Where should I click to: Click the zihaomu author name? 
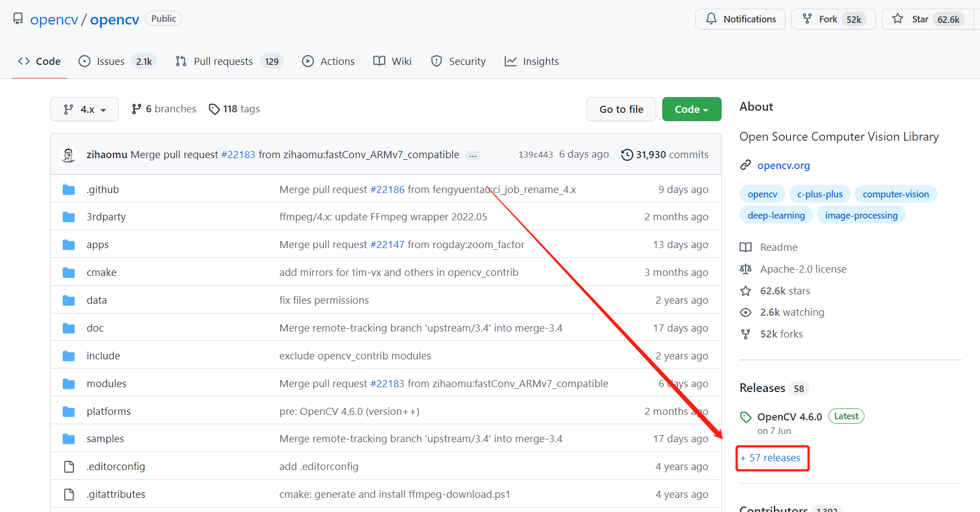[107, 155]
